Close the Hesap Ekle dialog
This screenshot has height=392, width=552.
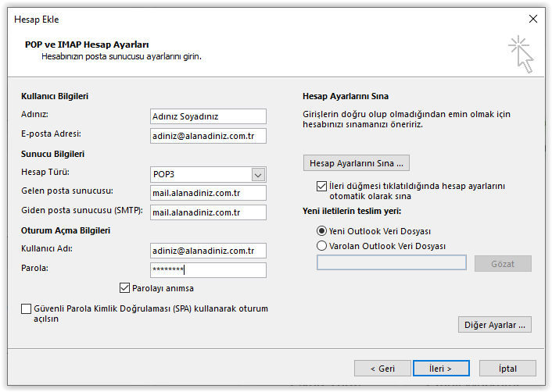(x=533, y=19)
